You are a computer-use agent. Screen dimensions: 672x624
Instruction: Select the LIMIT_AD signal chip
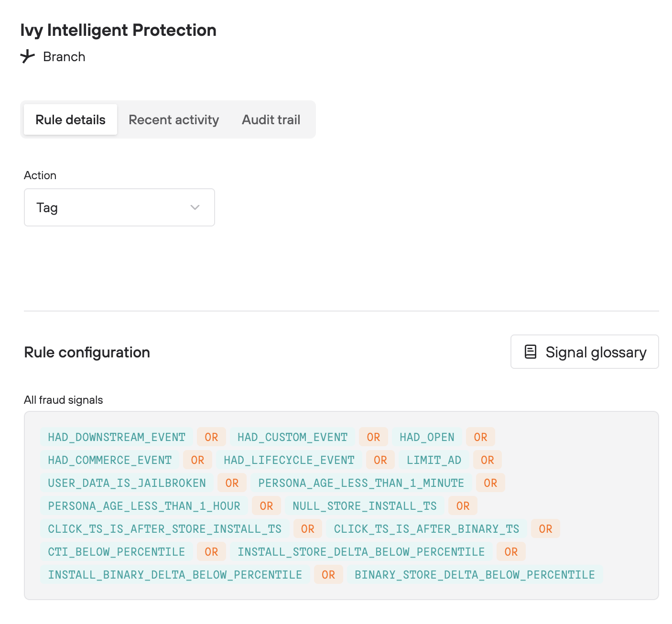coord(434,460)
